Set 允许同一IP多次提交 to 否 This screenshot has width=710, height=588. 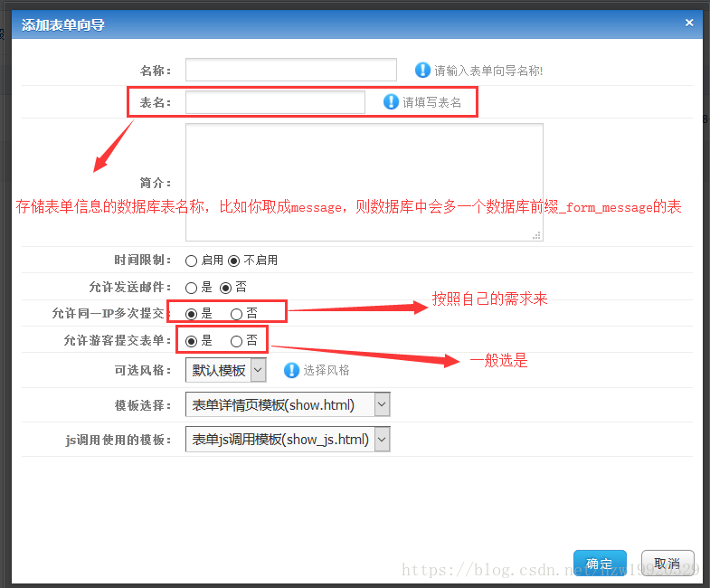click(x=236, y=314)
